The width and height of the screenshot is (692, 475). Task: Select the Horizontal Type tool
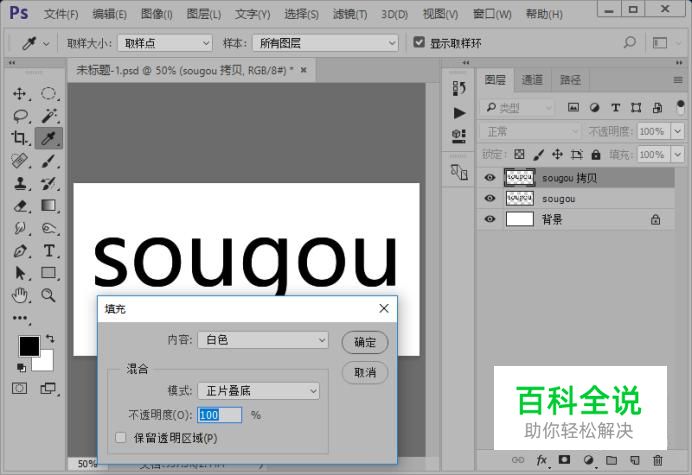(49, 251)
